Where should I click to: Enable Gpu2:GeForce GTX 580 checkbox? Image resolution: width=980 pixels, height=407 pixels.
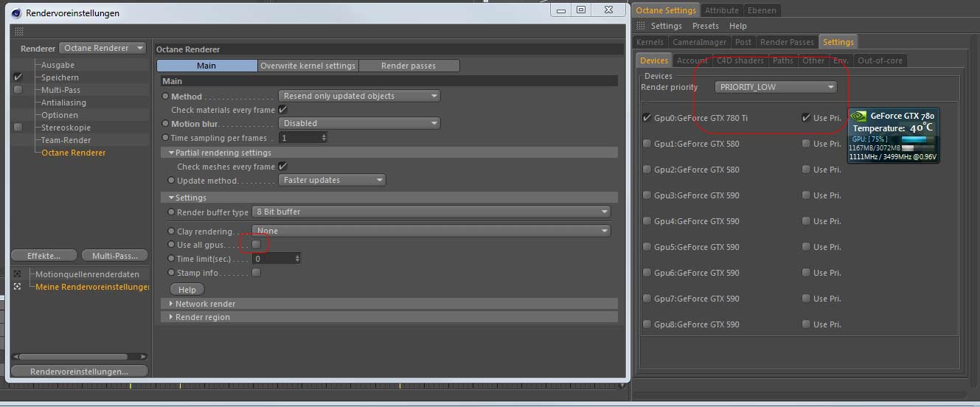coord(647,170)
